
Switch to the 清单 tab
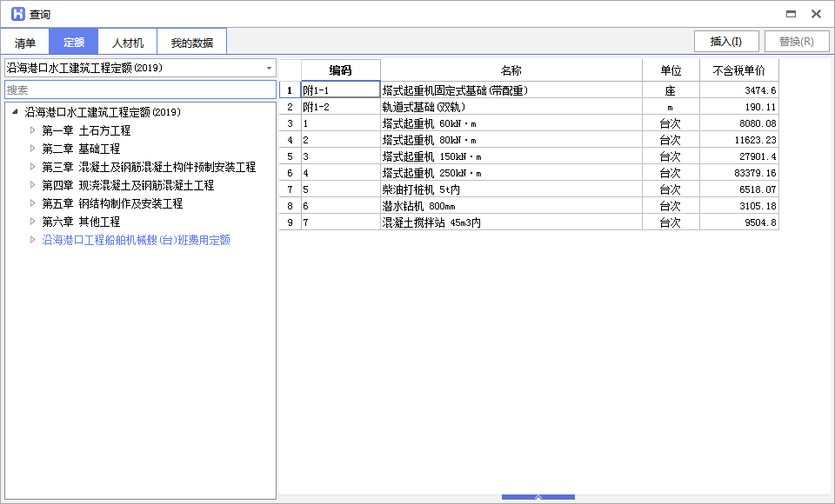click(24, 41)
